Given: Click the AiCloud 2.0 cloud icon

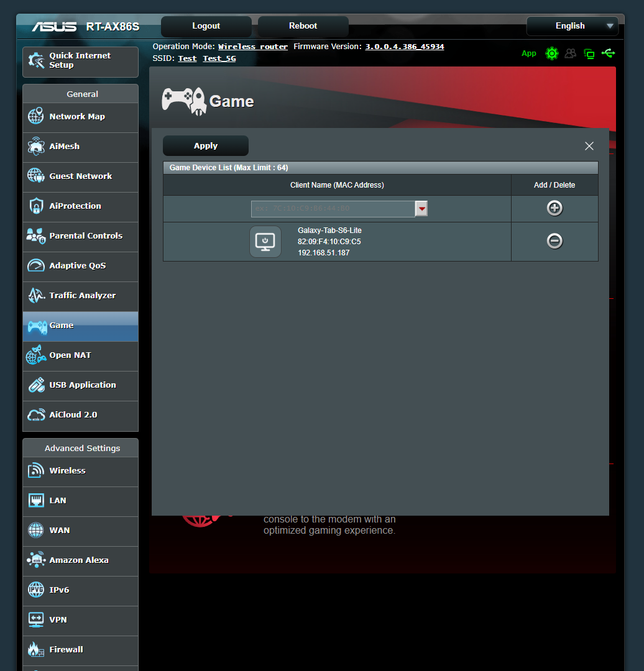Looking at the screenshot, I should click(x=36, y=415).
